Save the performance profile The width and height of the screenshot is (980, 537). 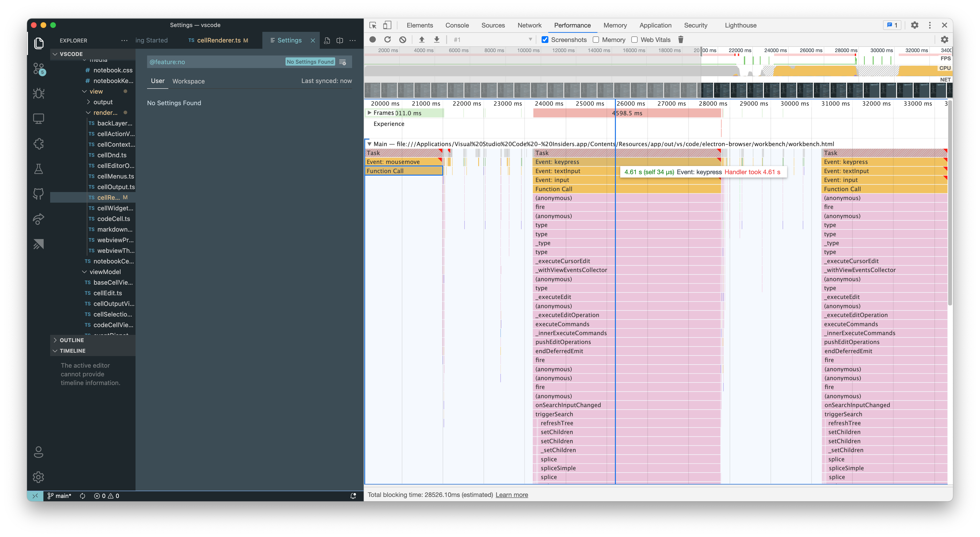click(x=437, y=40)
